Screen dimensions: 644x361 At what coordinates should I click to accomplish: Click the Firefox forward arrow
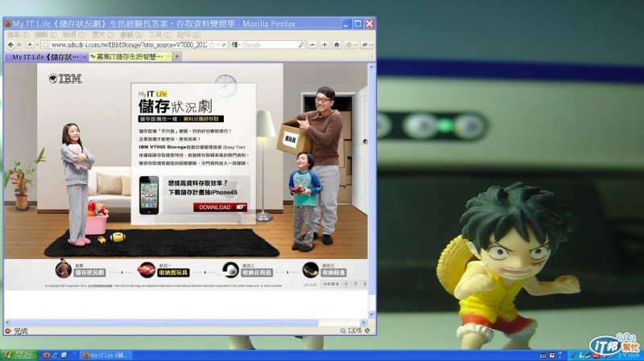click(19, 45)
